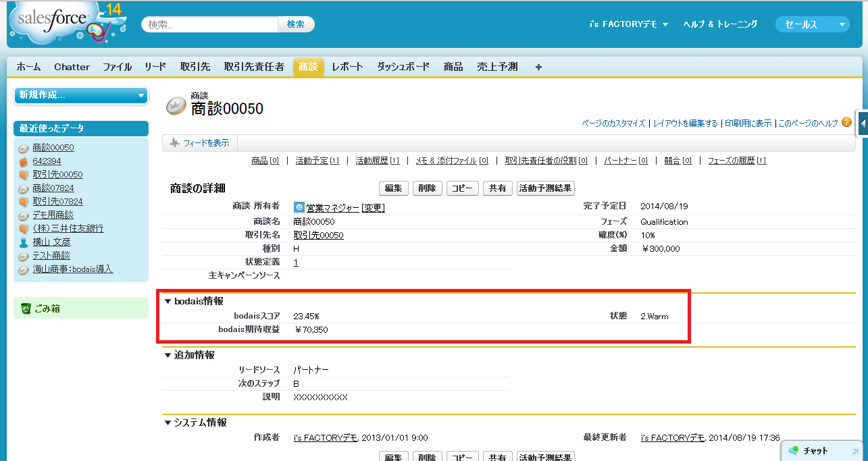The width and height of the screenshot is (868, 461).
Task: Click フィードを表示 link
Action: [206, 143]
